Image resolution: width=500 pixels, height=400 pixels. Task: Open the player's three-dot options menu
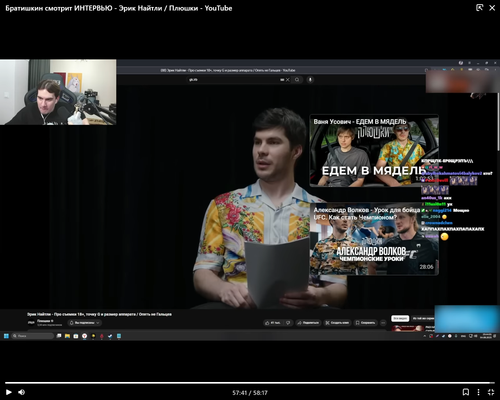click(x=478, y=392)
